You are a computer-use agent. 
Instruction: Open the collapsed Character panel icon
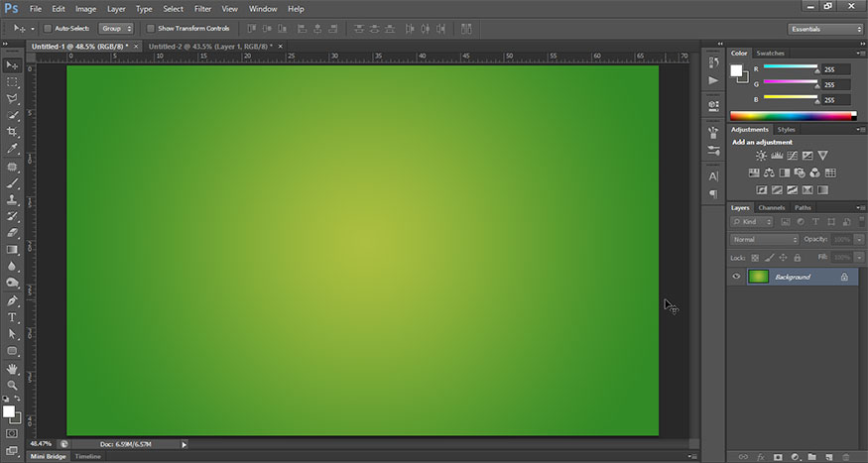713,176
